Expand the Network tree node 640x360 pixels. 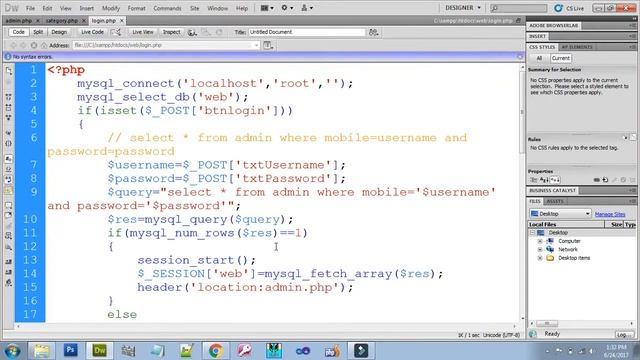(540, 249)
